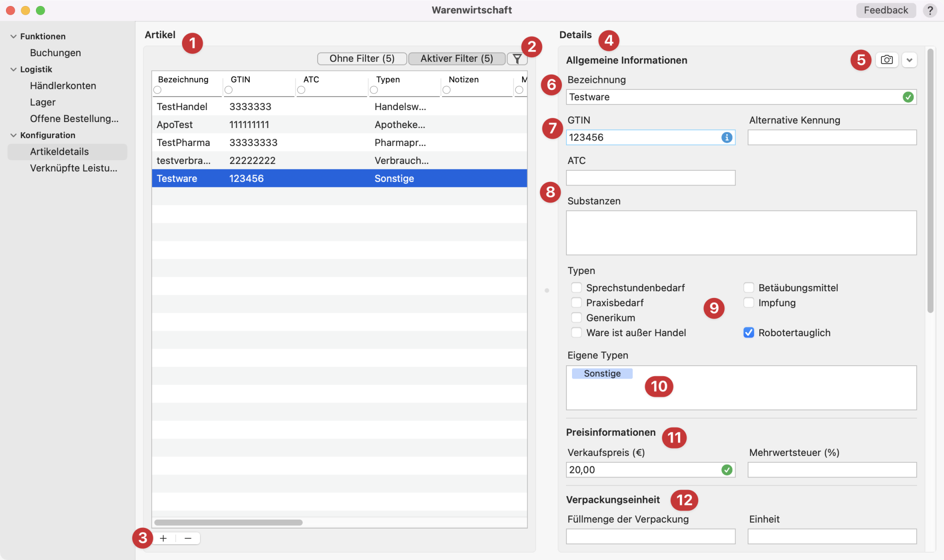Open the help question mark button
Screen dimensions: 944x560
click(930, 10)
